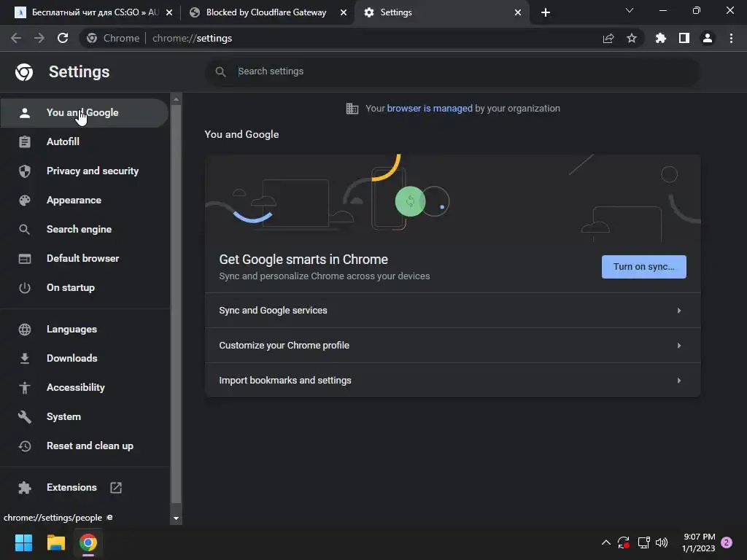Toggle the browser side panel icon
Screen dimensions: 747x560
click(684, 38)
